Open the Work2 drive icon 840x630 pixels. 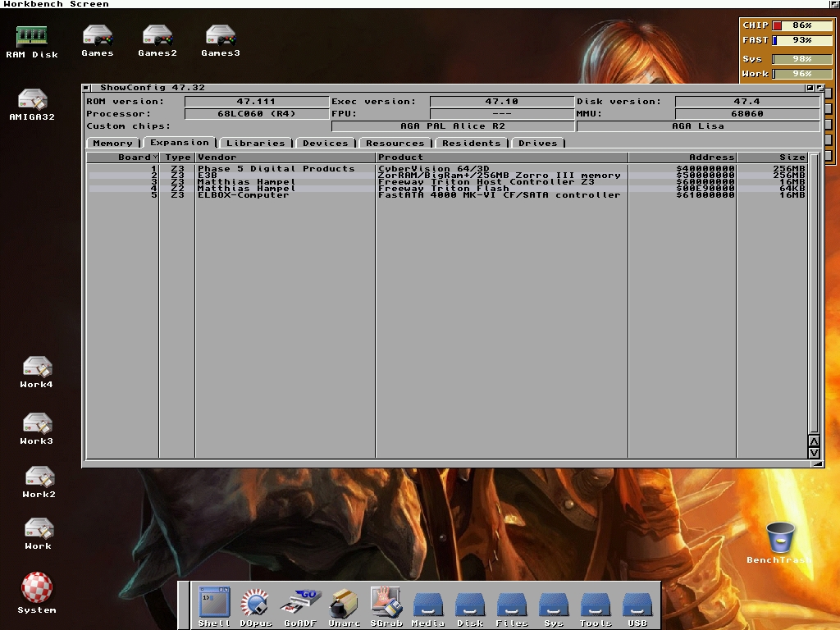click(39, 482)
